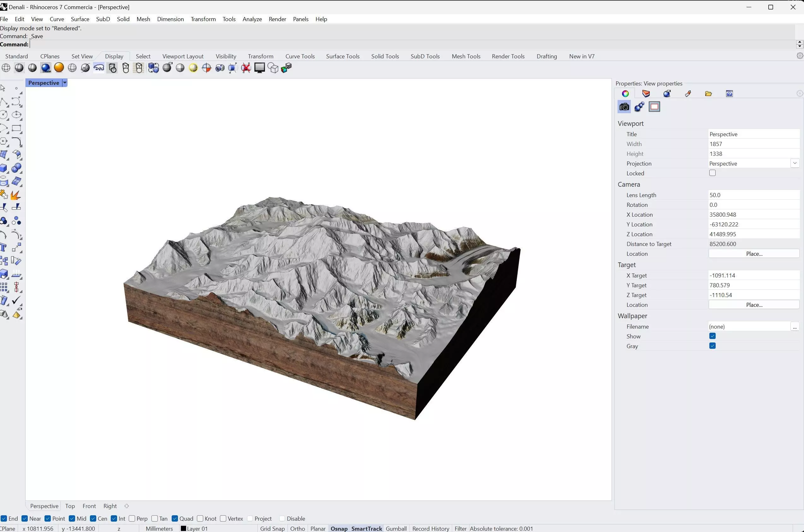
Task: Click the Explode tool orange burst icon
Action: click(x=16, y=195)
